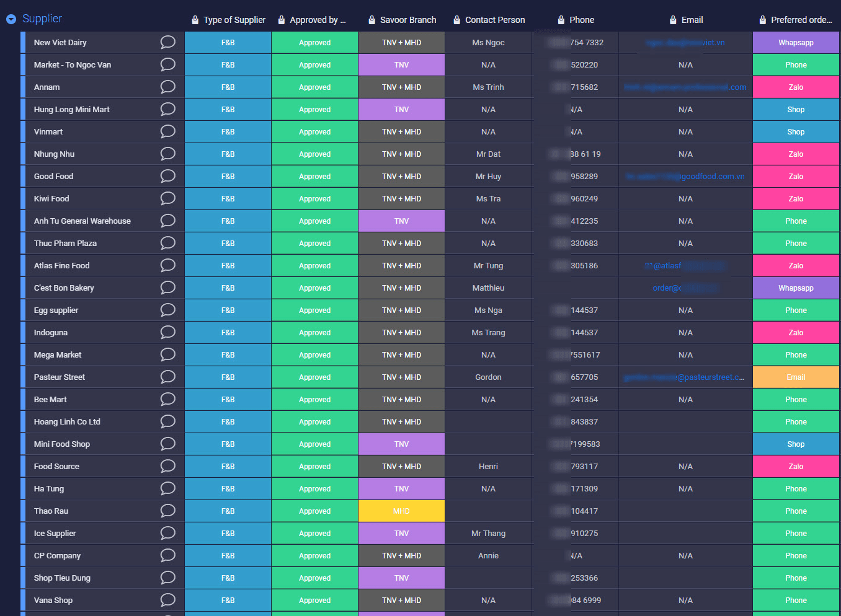This screenshot has width=841, height=616.
Task: Select contact person Henri cell
Action: [x=488, y=467]
